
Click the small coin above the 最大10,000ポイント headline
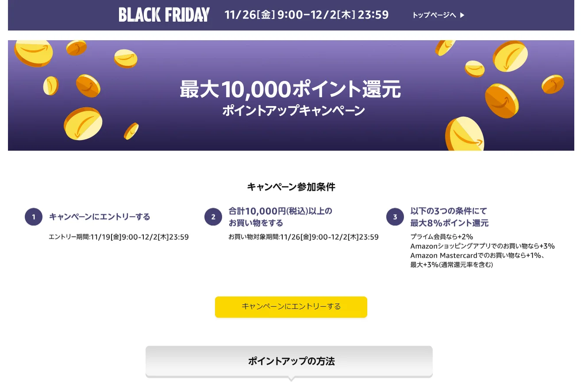pyautogui.click(x=125, y=59)
